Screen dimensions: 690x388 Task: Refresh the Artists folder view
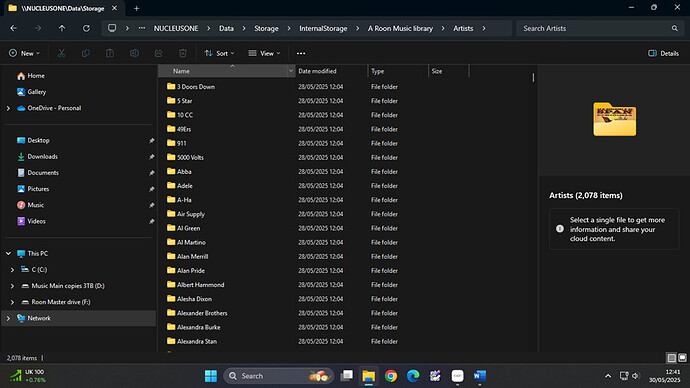point(86,28)
